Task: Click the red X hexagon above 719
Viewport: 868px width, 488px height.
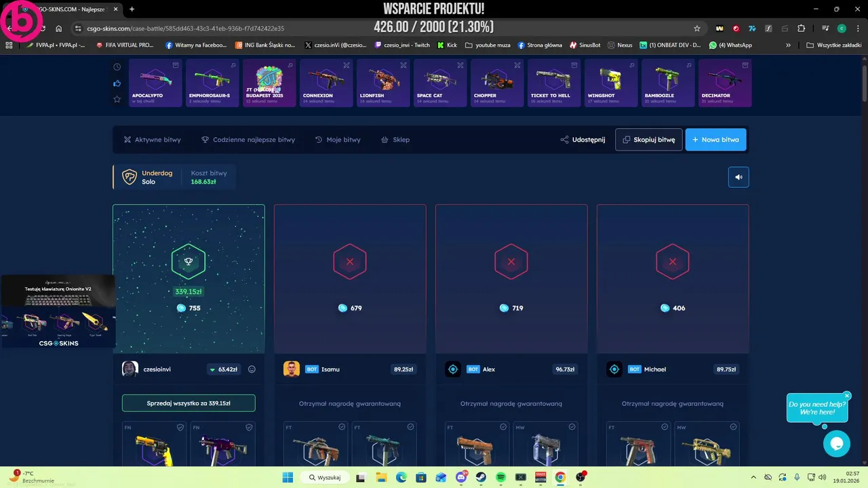Action: (511, 261)
